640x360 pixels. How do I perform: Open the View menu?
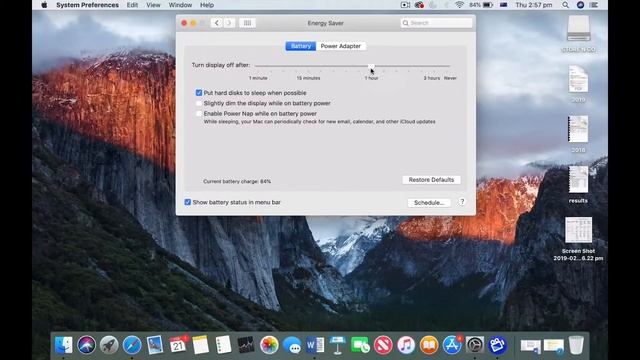[153, 5]
